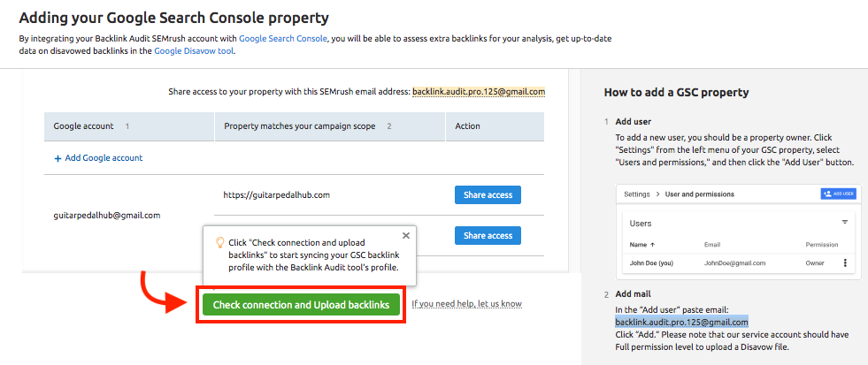Open the Google Disavow tool link
Image resolution: width=868 pixels, height=365 pixels.
pos(195,51)
